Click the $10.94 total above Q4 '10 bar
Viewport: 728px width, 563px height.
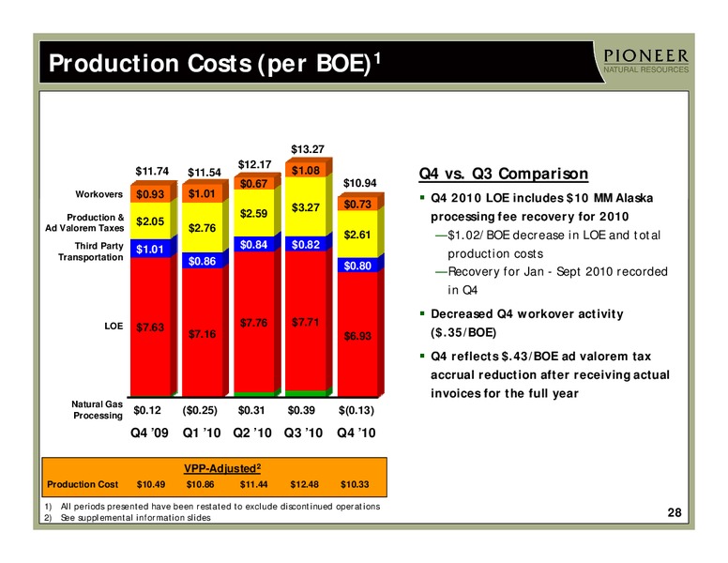(359, 183)
